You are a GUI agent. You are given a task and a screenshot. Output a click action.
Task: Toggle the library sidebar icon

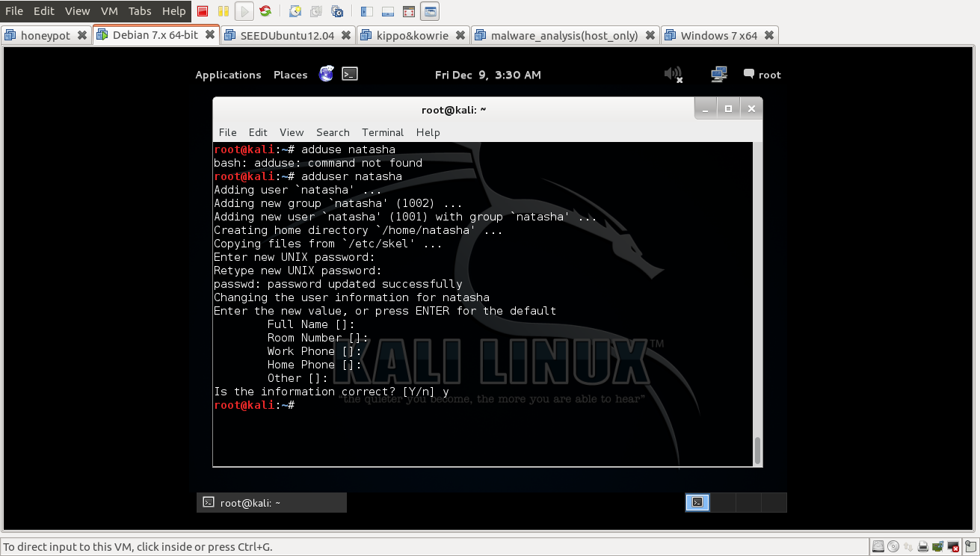tap(367, 11)
